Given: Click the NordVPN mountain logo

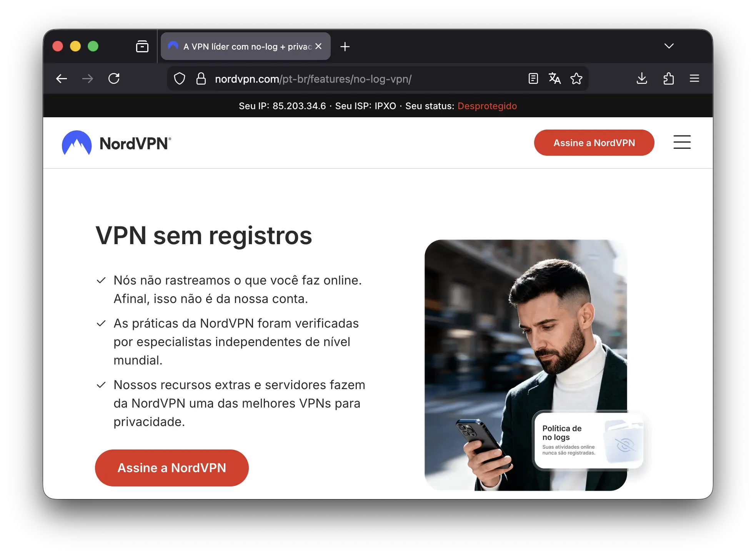Looking at the screenshot, I should pyautogui.click(x=77, y=143).
